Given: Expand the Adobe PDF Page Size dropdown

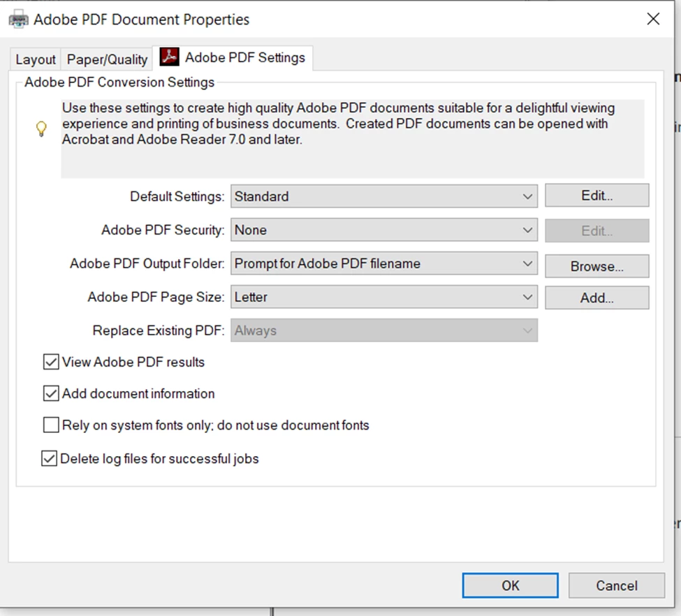Looking at the screenshot, I should (384, 297).
